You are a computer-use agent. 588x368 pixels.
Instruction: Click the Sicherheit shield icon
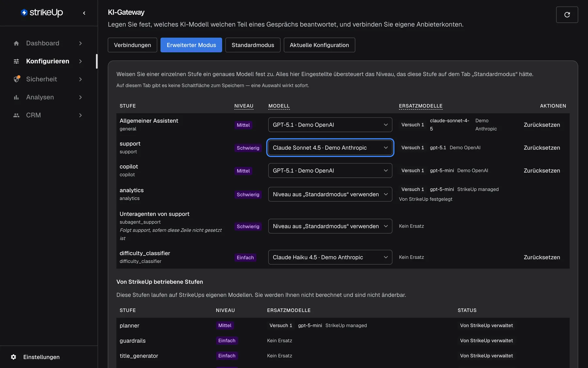17,79
